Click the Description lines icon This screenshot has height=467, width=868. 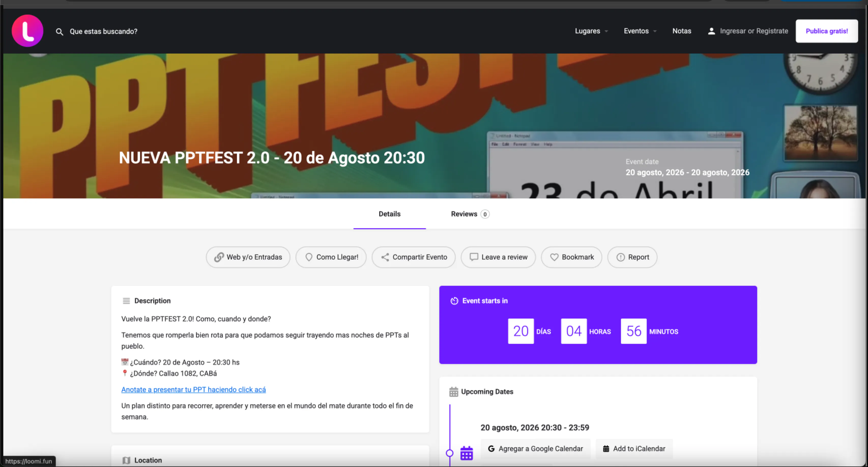pos(126,301)
